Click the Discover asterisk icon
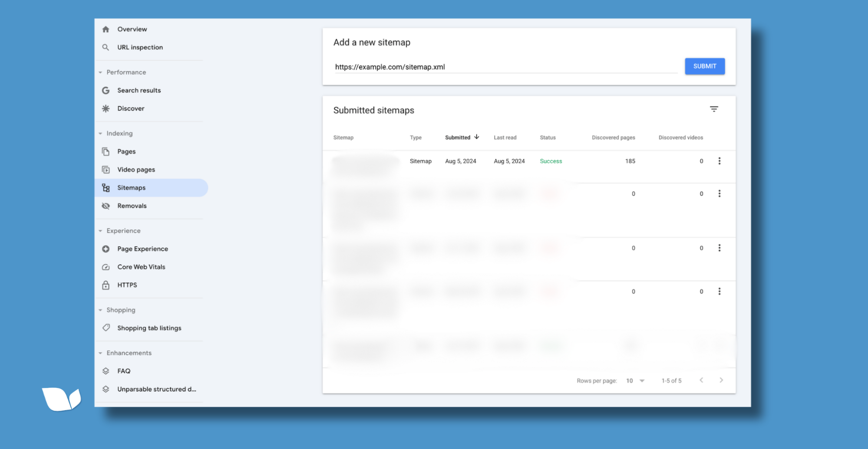The width and height of the screenshot is (868, 449). point(106,108)
